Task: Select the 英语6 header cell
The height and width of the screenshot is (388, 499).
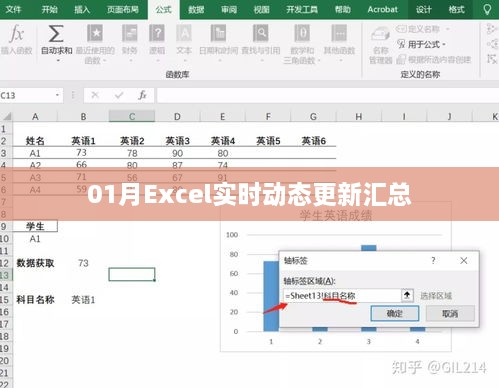Action: click(x=313, y=141)
